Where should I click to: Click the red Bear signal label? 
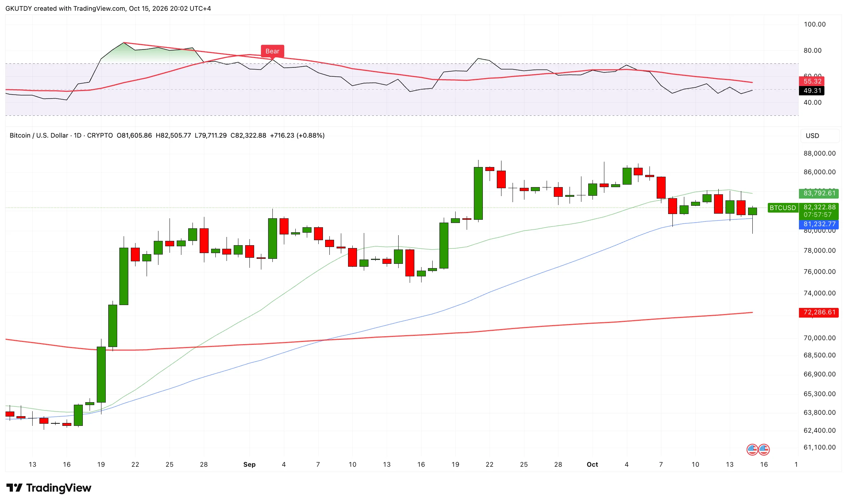pyautogui.click(x=272, y=51)
